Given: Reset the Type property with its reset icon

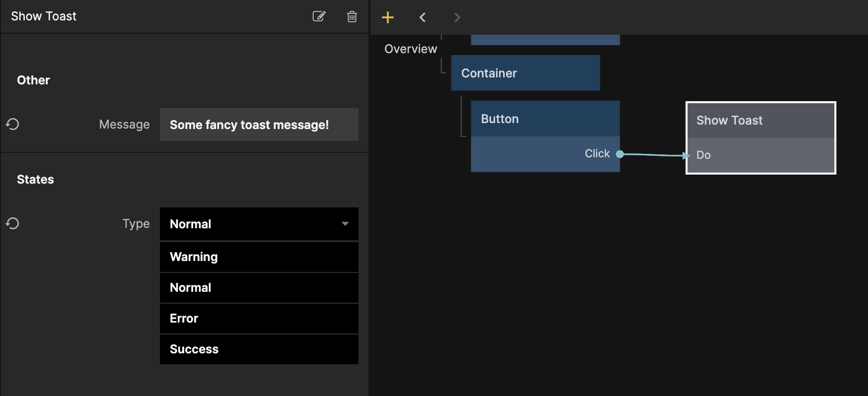Looking at the screenshot, I should (12, 223).
